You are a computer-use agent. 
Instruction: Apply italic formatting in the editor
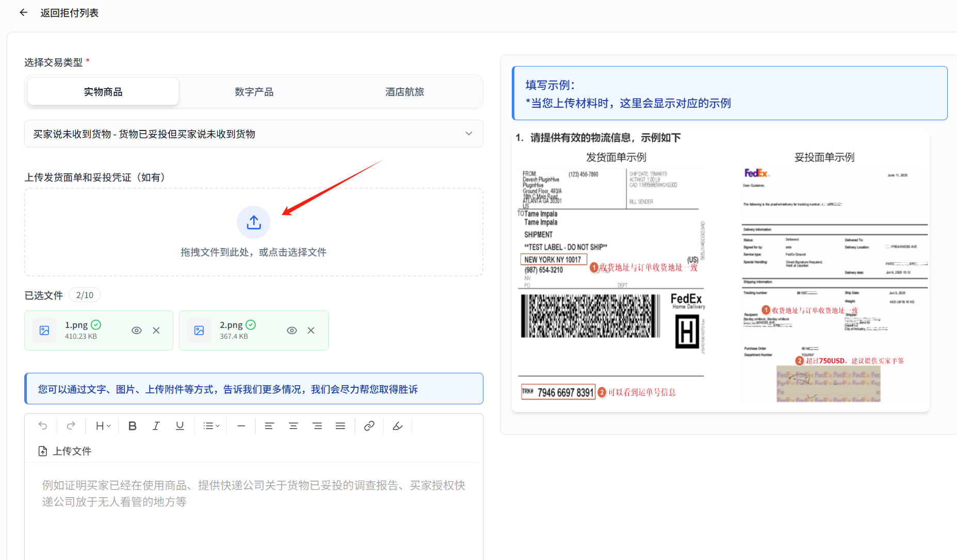[x=156, y=426]
